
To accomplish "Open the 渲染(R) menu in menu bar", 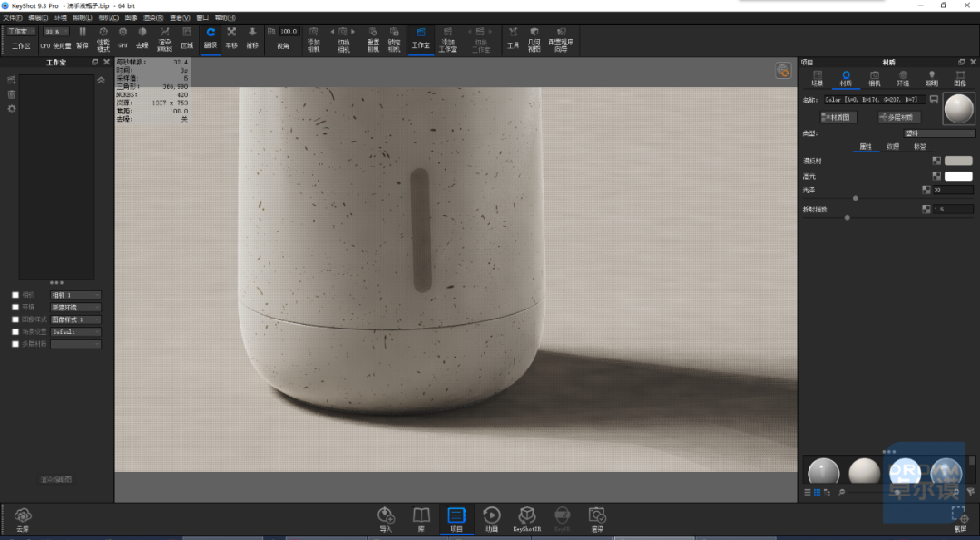I will (153, 18).
